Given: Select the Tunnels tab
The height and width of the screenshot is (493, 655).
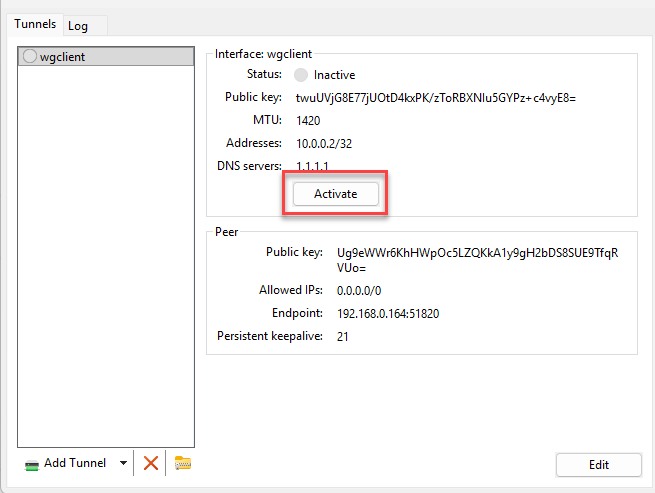Looking at the screenshot, I should [35, 24].
